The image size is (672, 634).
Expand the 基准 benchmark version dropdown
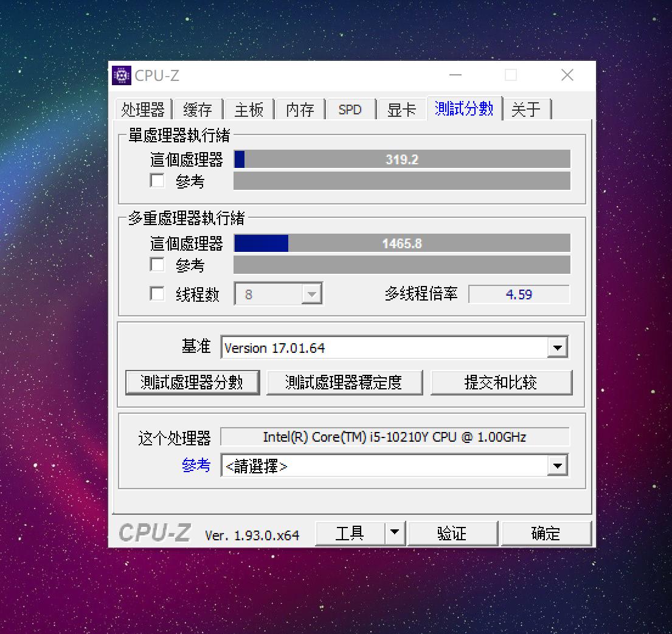click(x=558, y=347)
